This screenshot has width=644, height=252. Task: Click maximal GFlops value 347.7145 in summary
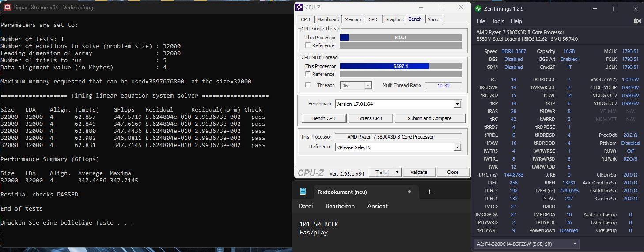click(124, 180)
